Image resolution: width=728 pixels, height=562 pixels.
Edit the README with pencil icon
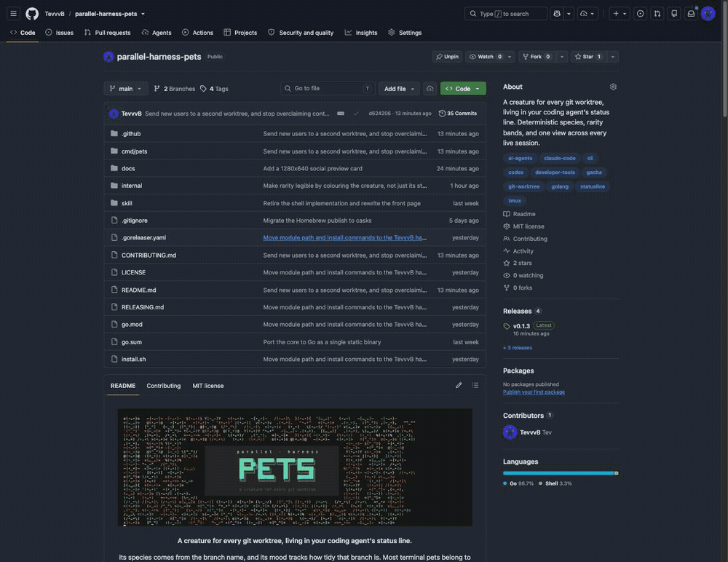click(459, 385)
